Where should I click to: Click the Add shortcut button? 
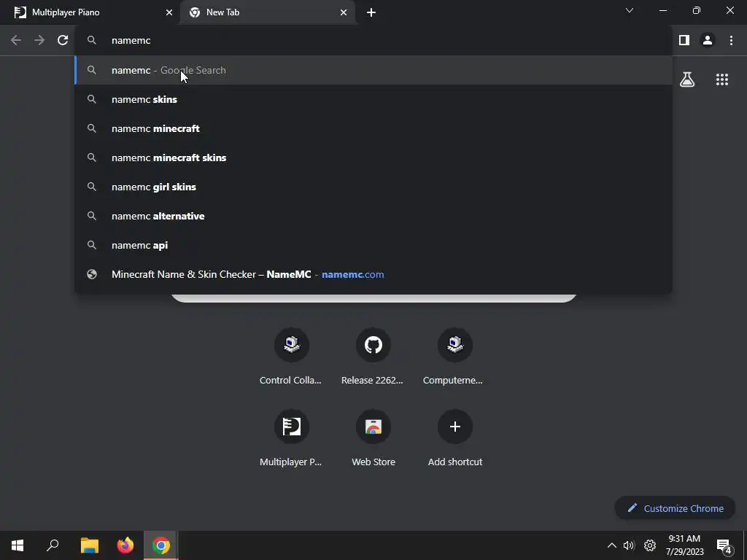pyautogui.click(x=454, y=438)
